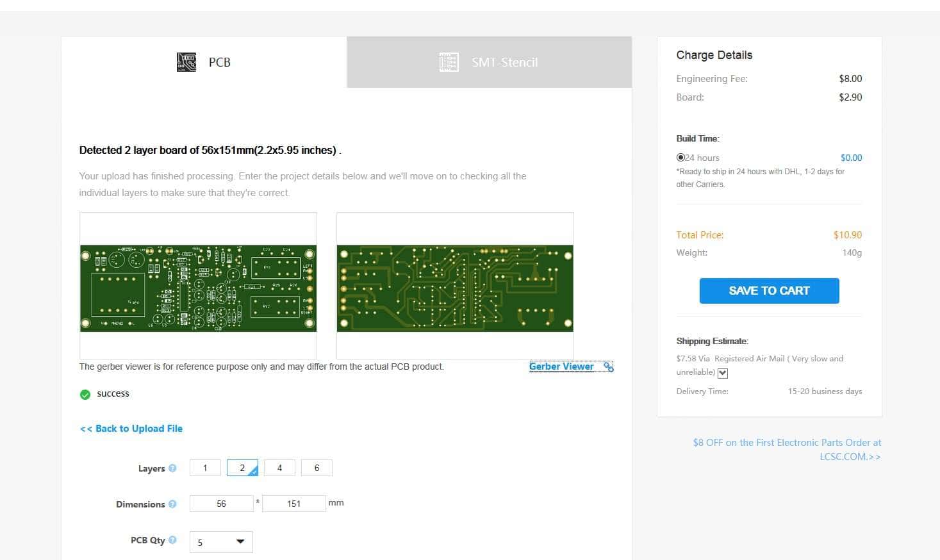Click the Detected 2 layer board heading
The image size is (940, 560).
click(210, 151)
